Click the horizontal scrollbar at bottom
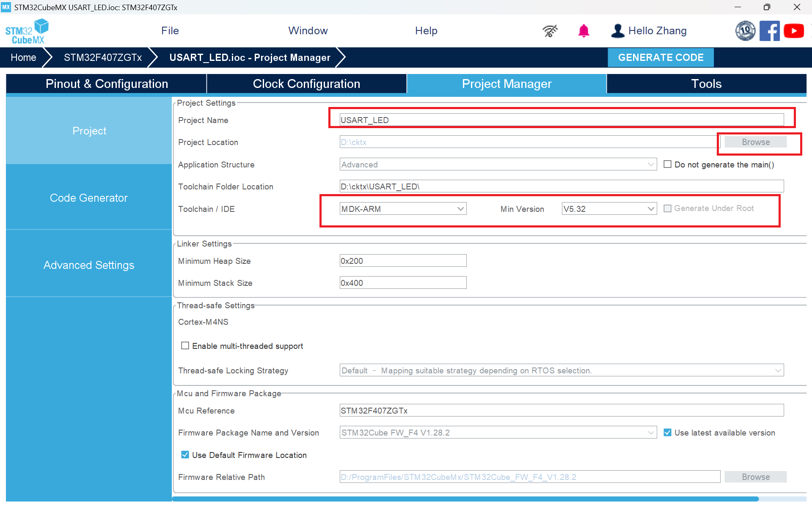This screenshot has height=507, width=812. [465, 499]
